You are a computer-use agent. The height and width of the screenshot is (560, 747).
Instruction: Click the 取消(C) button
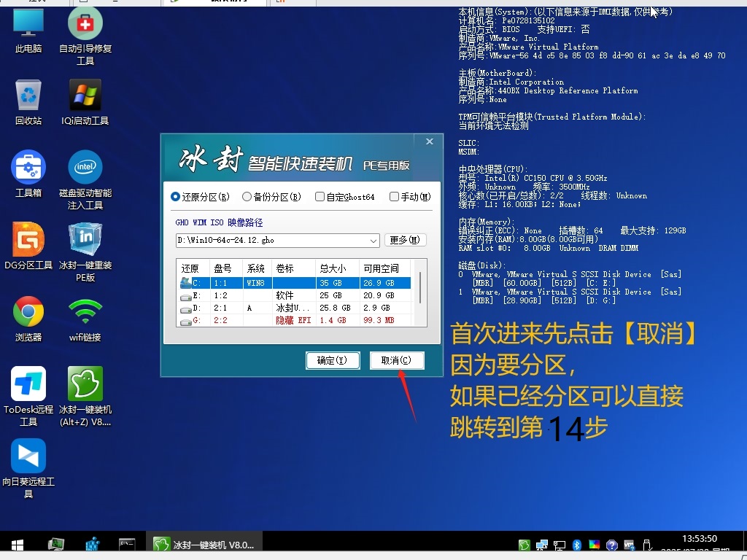[398, 361]
